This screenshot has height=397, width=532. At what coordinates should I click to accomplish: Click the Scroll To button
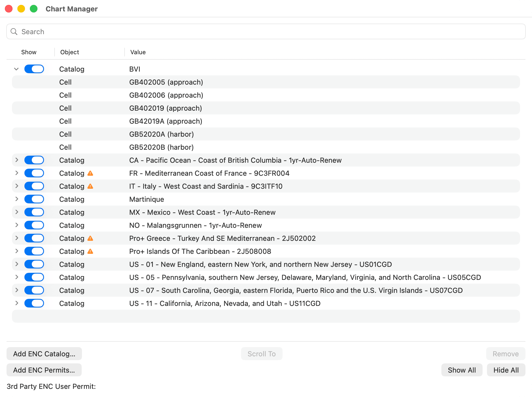[x=262, y=354]
